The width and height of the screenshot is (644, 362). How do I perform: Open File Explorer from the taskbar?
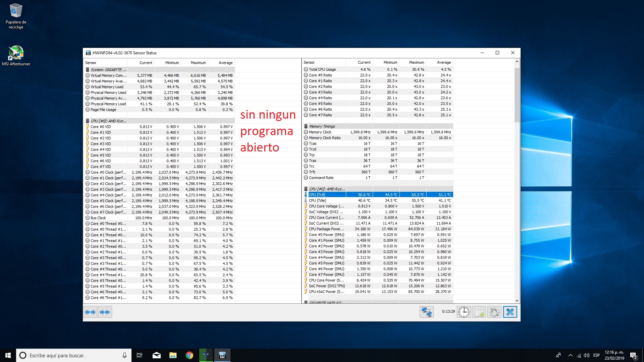click(x=173, y=355)
